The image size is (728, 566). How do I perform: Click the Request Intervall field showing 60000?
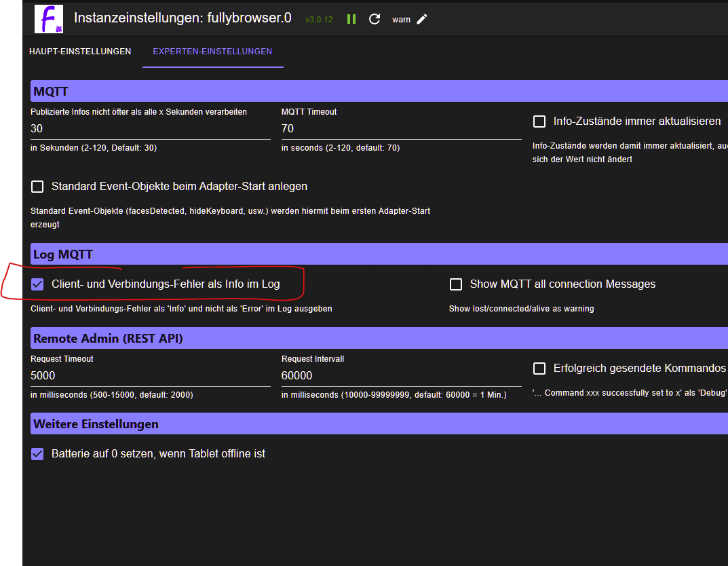pos(401,375)
